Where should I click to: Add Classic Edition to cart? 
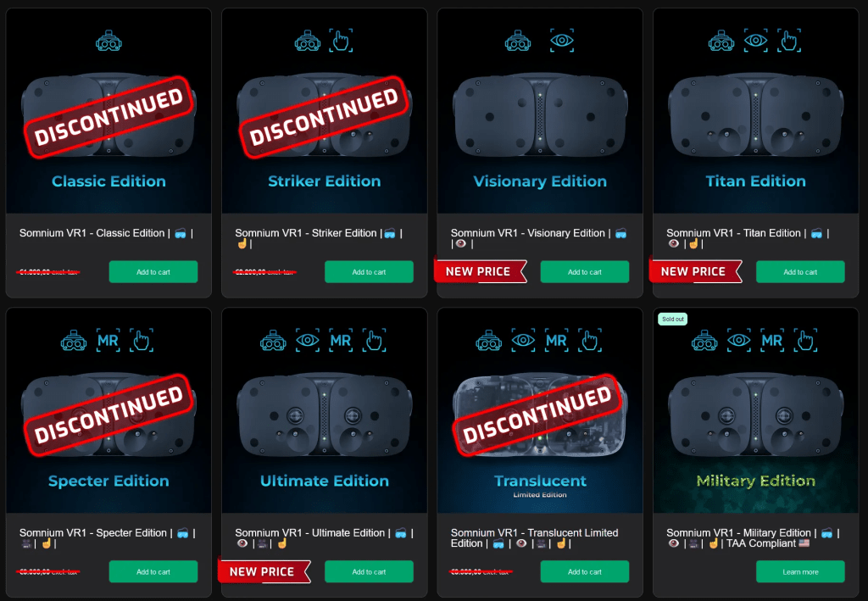pos(153,272)
